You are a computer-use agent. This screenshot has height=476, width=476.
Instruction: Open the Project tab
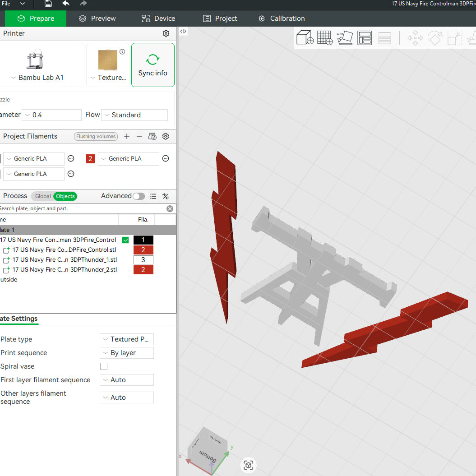tap(220, 18)
